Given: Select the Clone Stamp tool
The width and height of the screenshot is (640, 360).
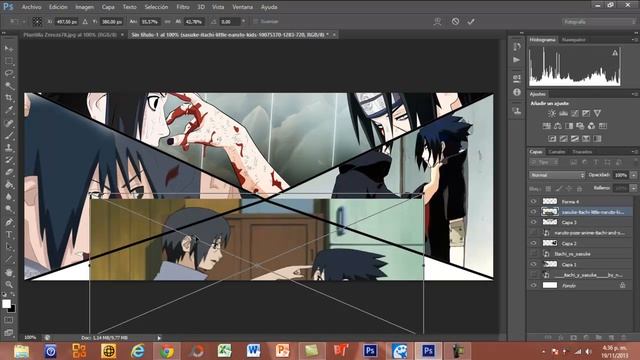Looking at the screenshot, I should [9, 148].
